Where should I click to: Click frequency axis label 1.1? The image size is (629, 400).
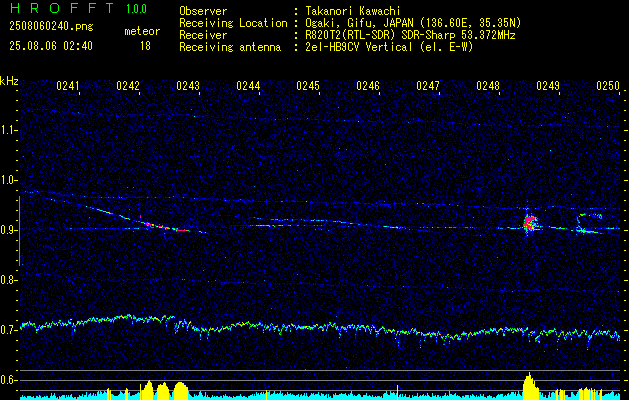tap(8, 130)
